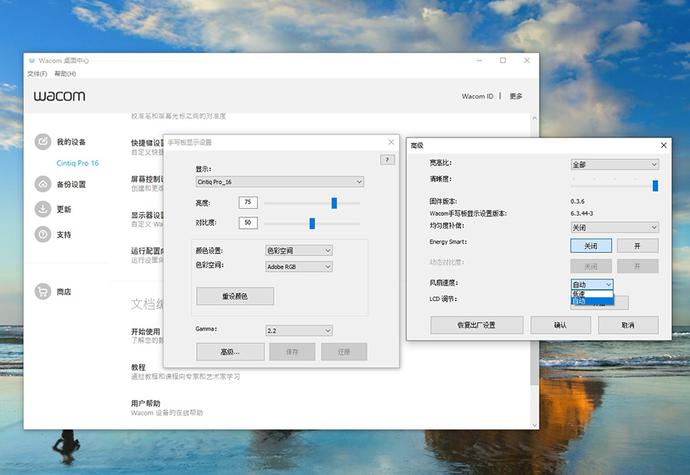Click the 我的设备 sidebar icon
The width and height of the screenshot is (690, 475).
click(x=43, y=142)
